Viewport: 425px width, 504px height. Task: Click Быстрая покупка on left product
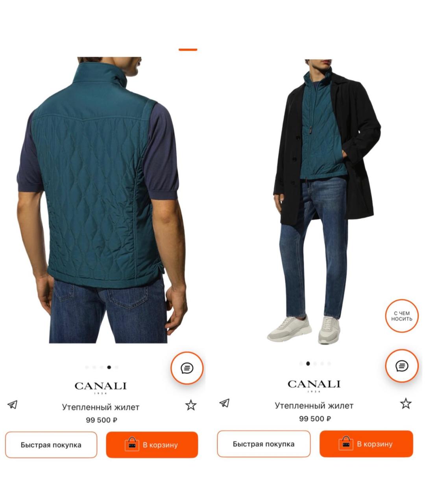point(51,445)
